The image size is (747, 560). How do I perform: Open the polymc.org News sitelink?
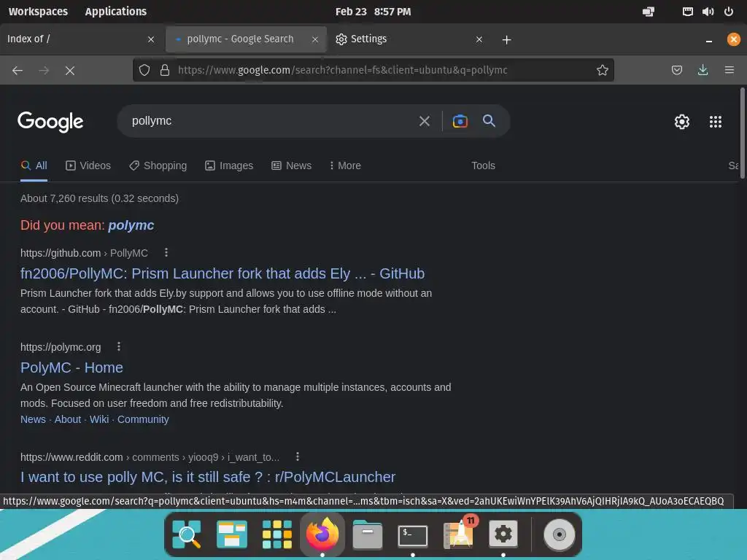coord(33,419)
